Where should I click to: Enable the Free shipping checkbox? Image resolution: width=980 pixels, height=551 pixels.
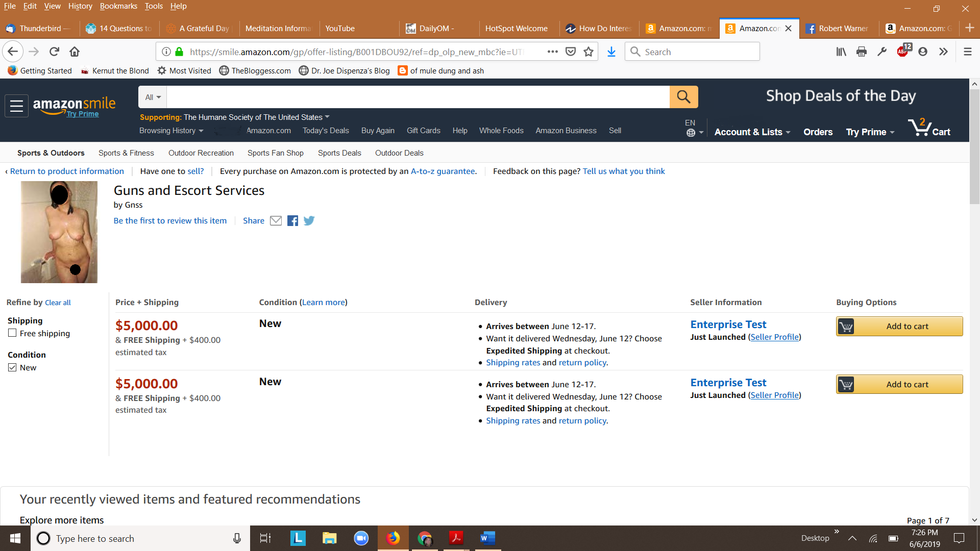coord(13,333)
